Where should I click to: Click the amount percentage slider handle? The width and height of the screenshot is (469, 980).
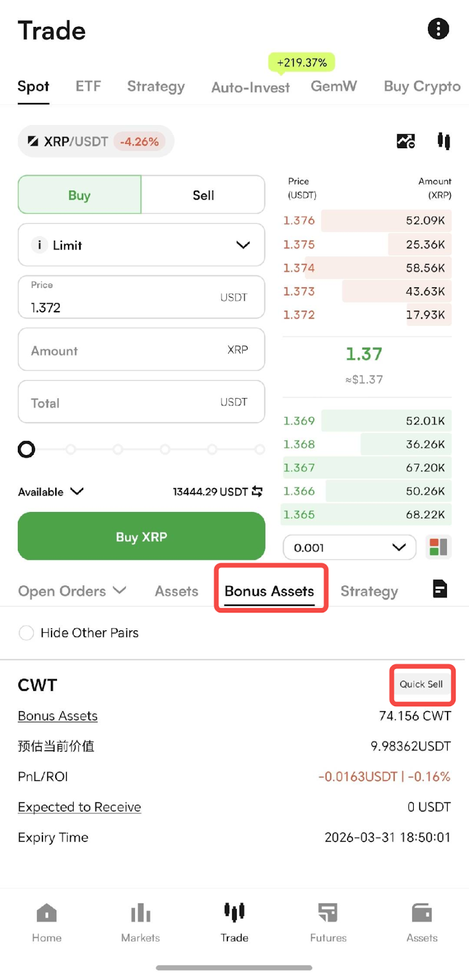tap(26, 450)
